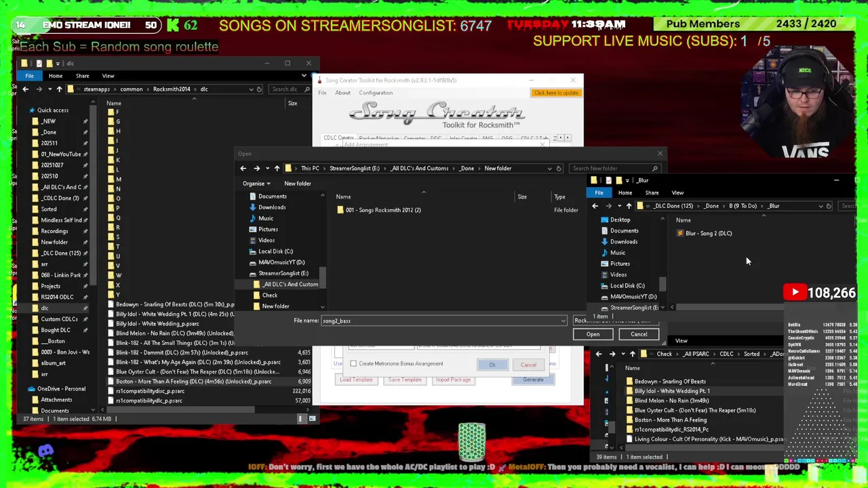This screenshot has width=868, height=488.
Task: Go back in the dlc Explorer window
Action: (26, 89)
